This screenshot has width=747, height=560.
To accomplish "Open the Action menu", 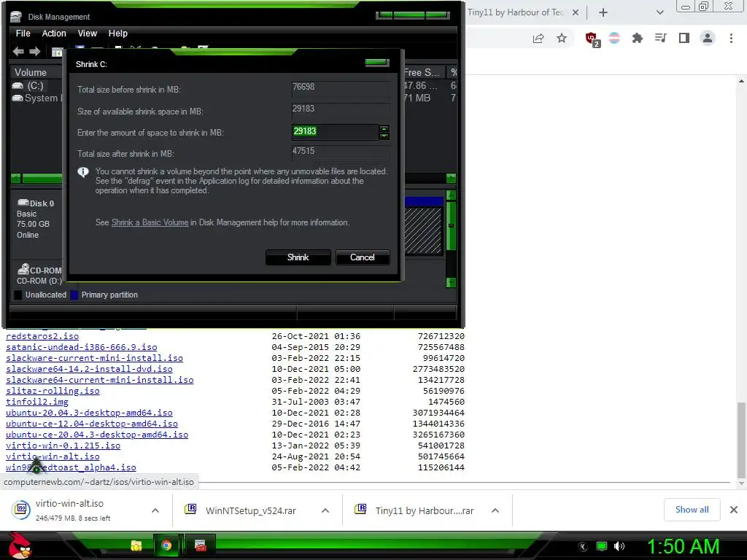I will (x=54, y=34).
